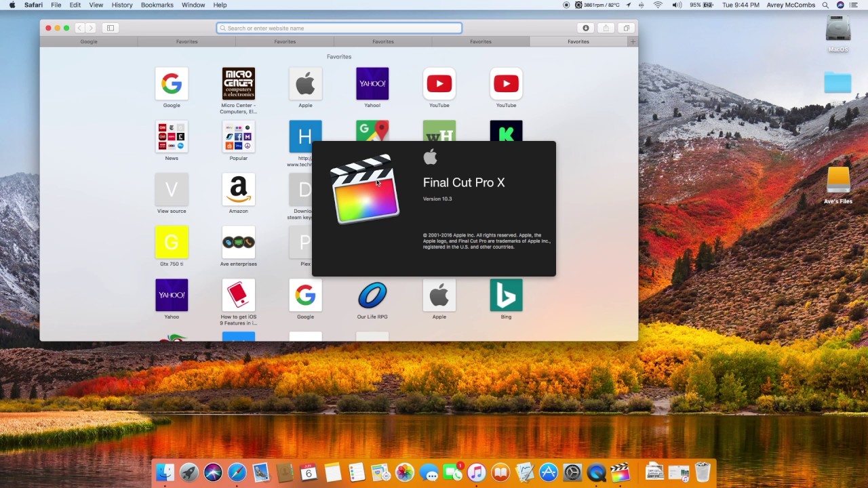Open the View menu
Screen dimensions: 868x488
(x=96, y=5)
